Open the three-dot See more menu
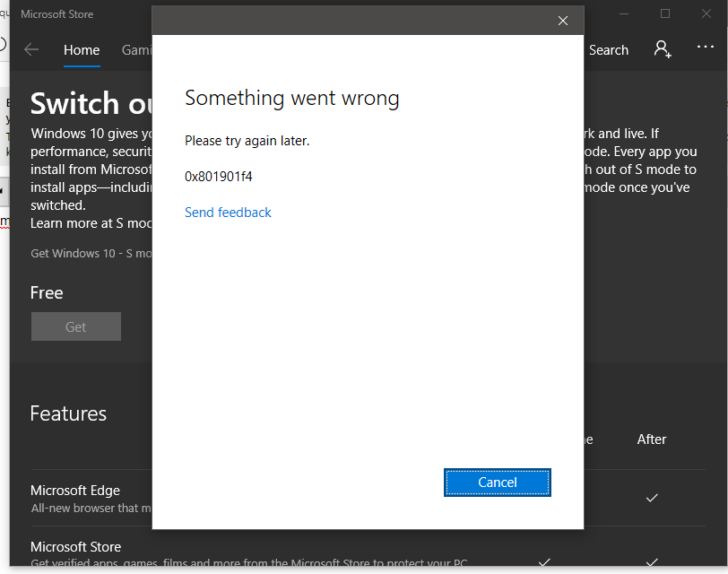 tap(706, 47)
